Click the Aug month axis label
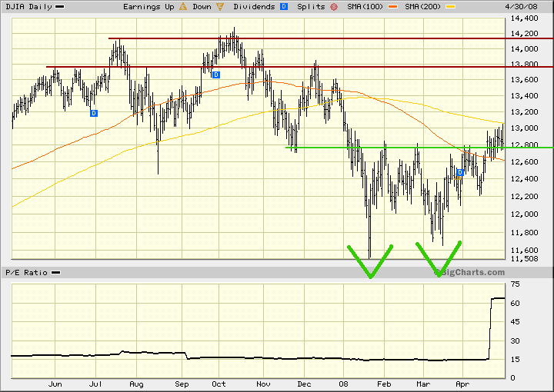 pos(136,384)
